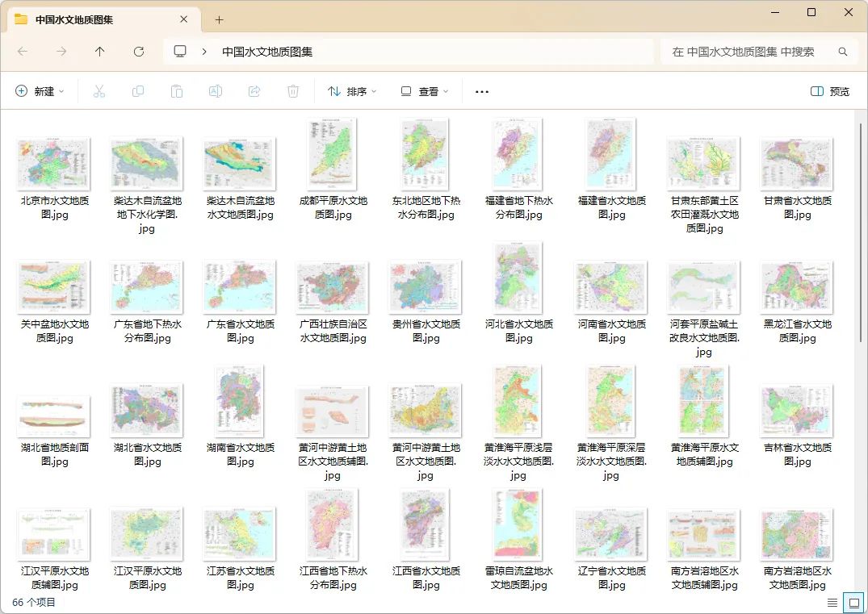Select 甘肃东部黄土区农田灌溉水文地质图.jpg

704,186
